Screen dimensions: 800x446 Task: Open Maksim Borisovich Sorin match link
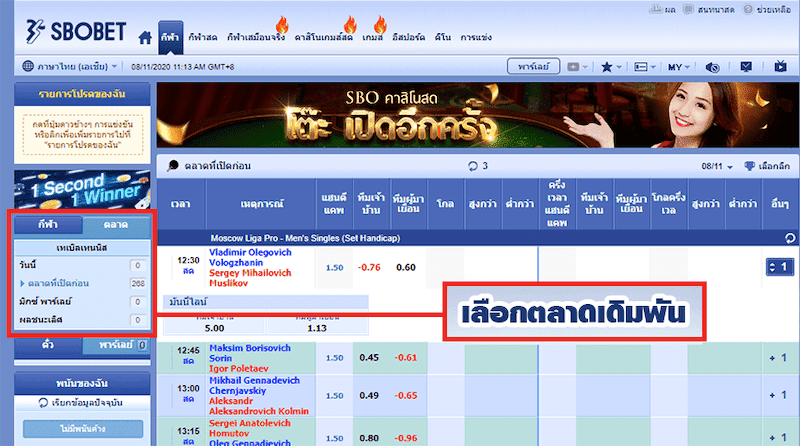[x=249, y=353]
